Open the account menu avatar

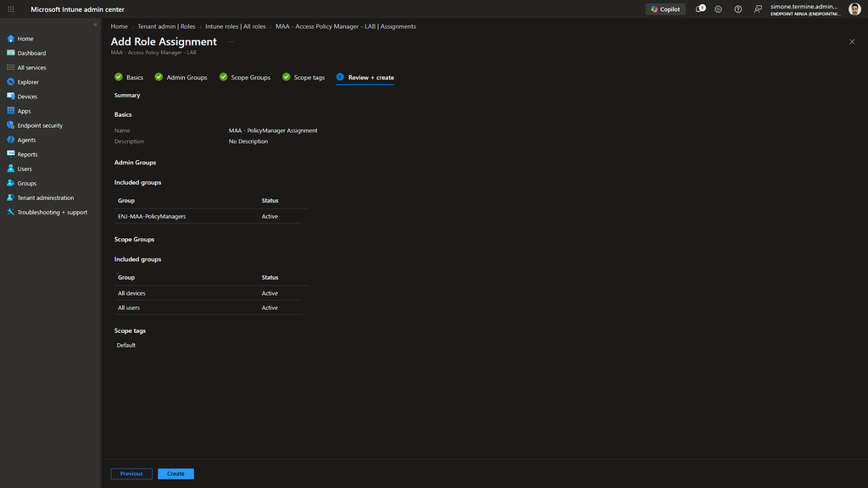coord(854,9)
